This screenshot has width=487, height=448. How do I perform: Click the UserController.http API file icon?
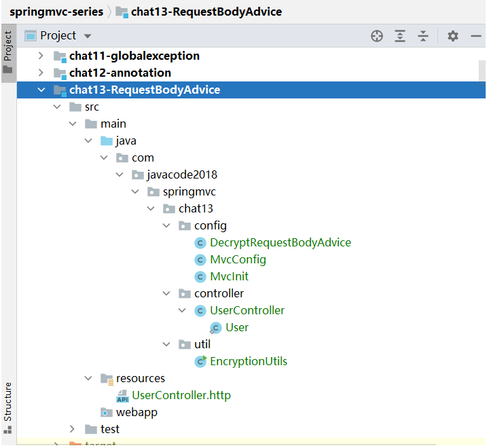click(122, 395)
